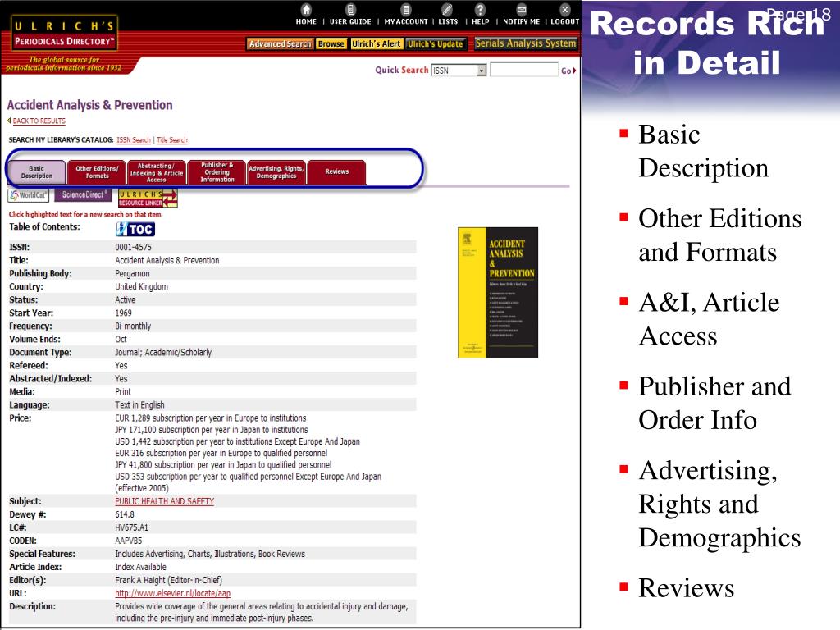Click the Accident Analysis & Prevention cover thumbnail
840x630 pixels.
point(498,293)
